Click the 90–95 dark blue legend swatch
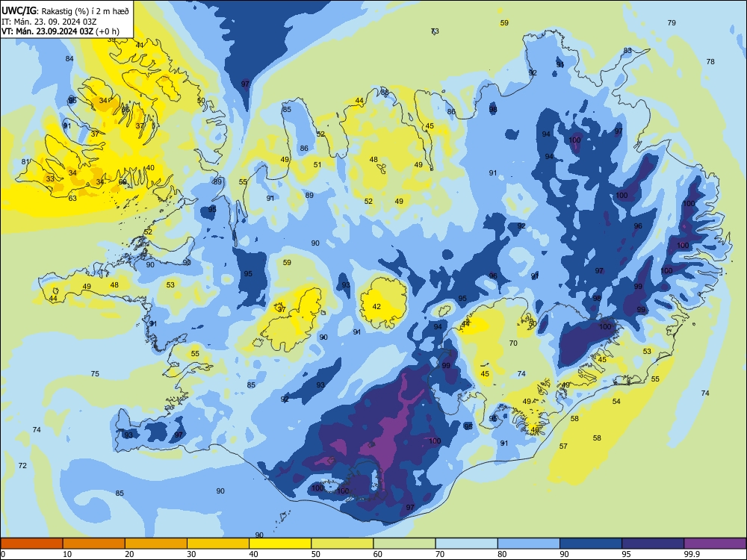Screen dimensions: 747x560 coord(591,544)
